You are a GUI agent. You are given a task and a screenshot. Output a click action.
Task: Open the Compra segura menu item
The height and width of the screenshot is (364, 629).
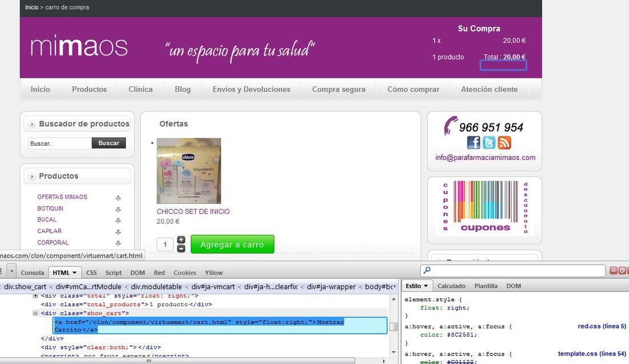pyautogui.click(x=339, y=89)
